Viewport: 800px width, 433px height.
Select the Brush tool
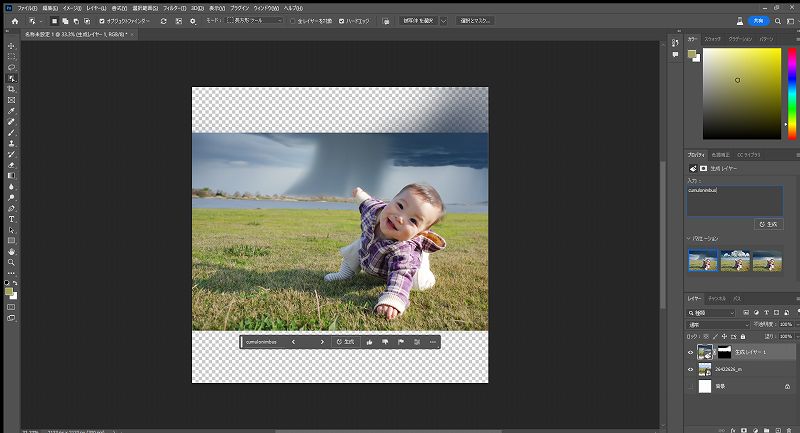11,133
